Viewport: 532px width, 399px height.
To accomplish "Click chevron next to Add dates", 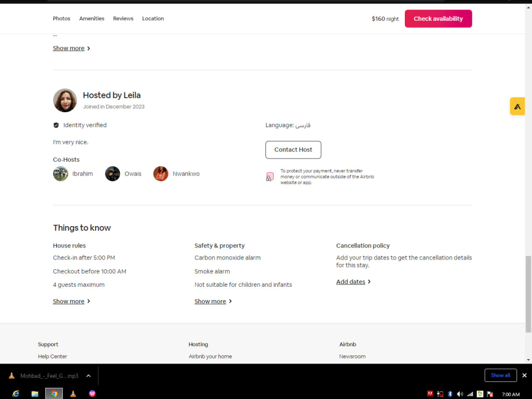I will (x=369, y=281).
